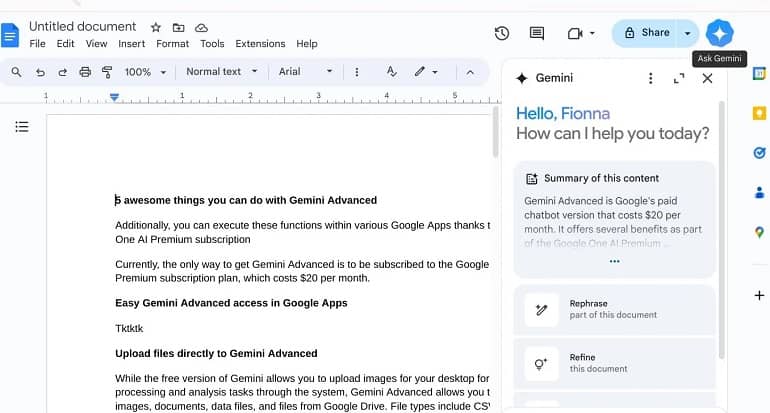Open Contacts in side panel

[x=759, y=193]
